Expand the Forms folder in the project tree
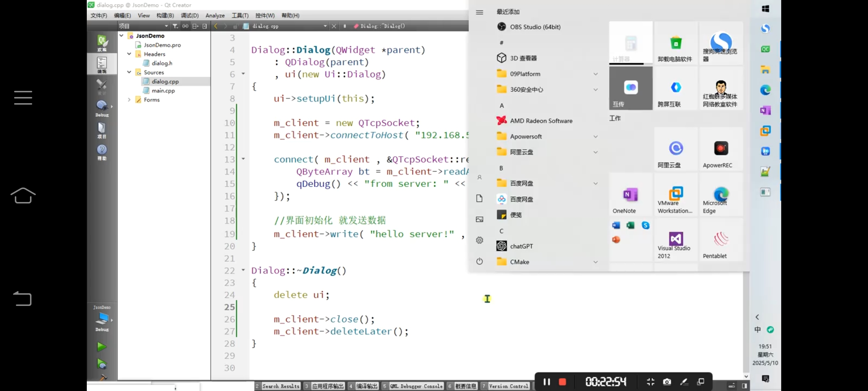Viewport: 868px width, 391px height. tap(129, 100)
